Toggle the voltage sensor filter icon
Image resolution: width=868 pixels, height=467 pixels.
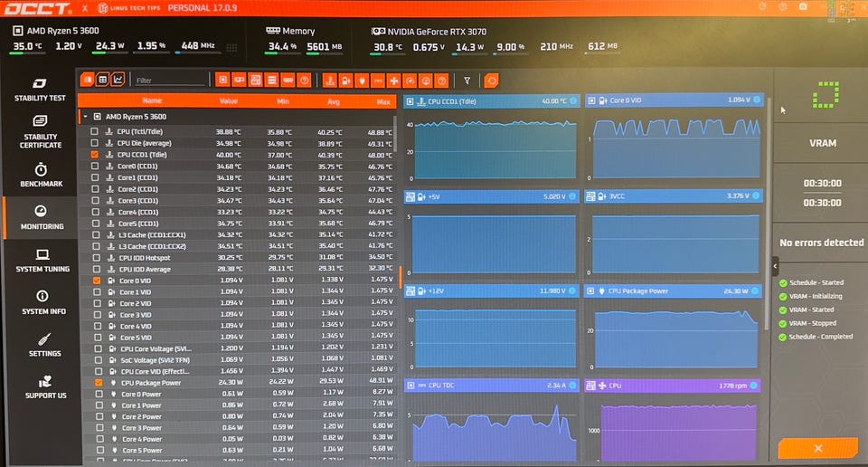point(346,81)
